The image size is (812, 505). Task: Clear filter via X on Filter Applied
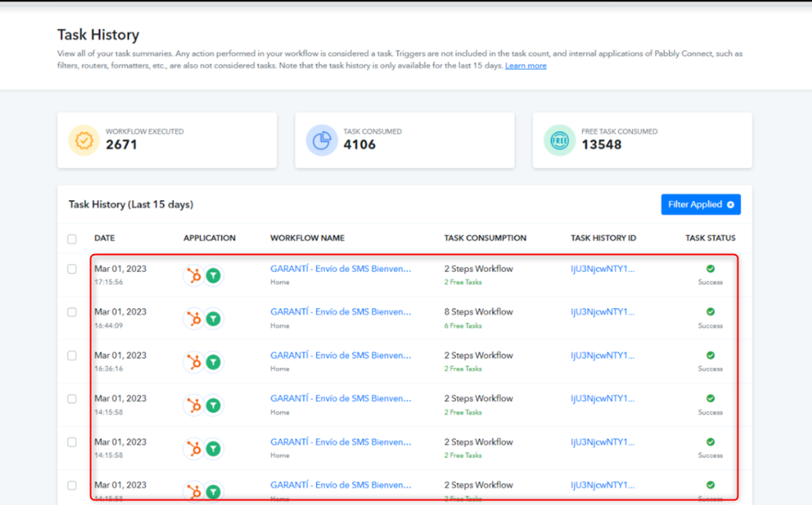730,205
